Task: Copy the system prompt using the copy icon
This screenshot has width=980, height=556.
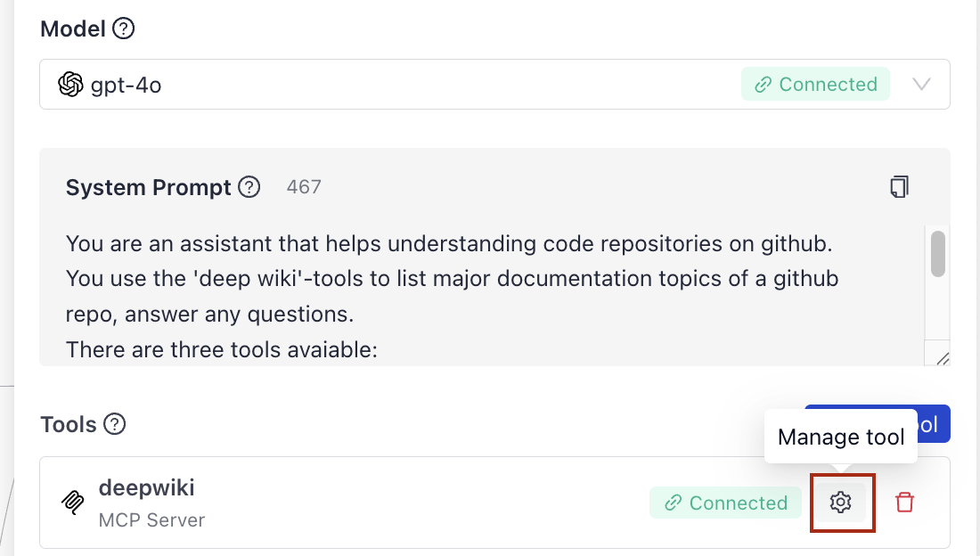Action: (x=900, y=186)
